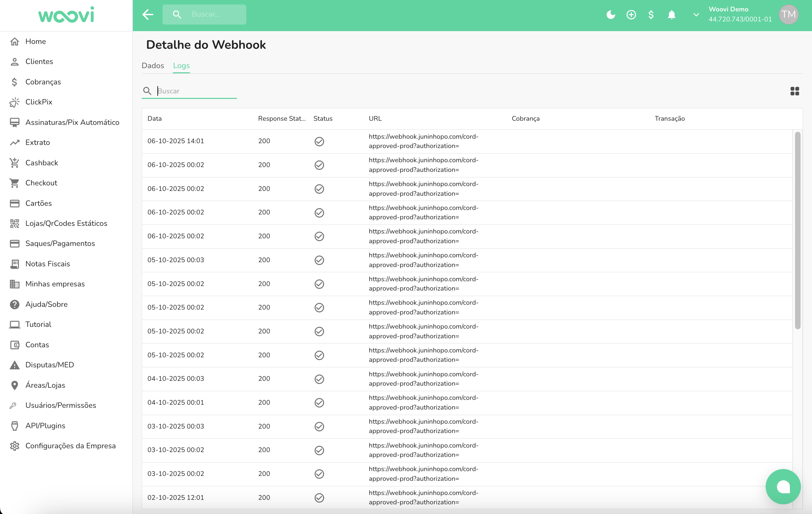Expand the account chevron dropdown
Screen dimensions: 812x514
(x=696, y=15)
